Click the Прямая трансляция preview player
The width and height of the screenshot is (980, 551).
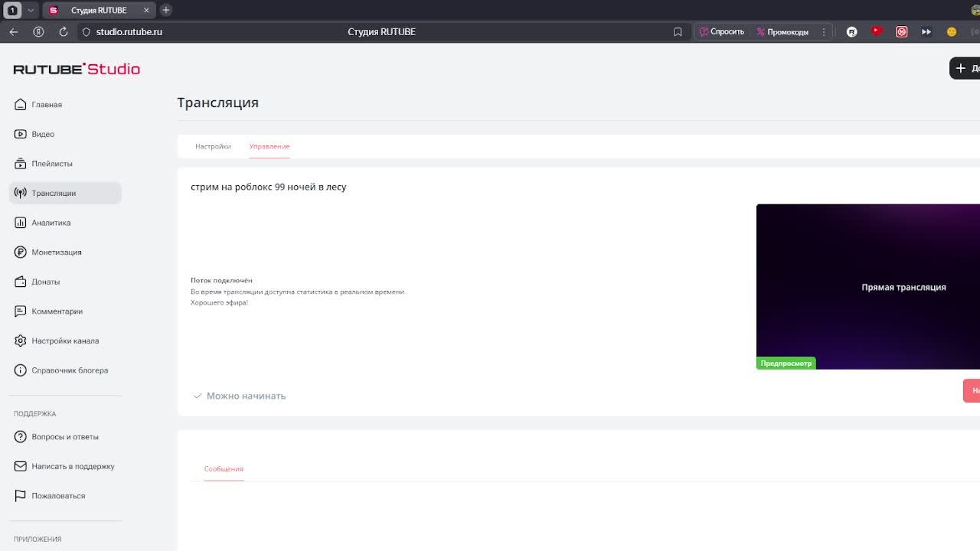click(x=868, y=287)
